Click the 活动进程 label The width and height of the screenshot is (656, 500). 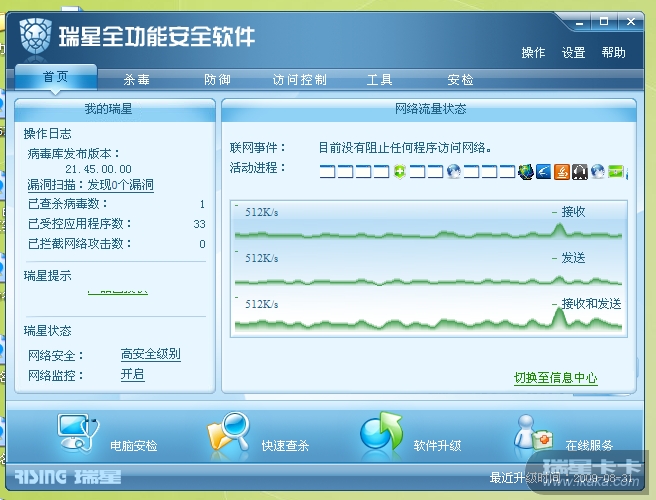tap(258, 168)
